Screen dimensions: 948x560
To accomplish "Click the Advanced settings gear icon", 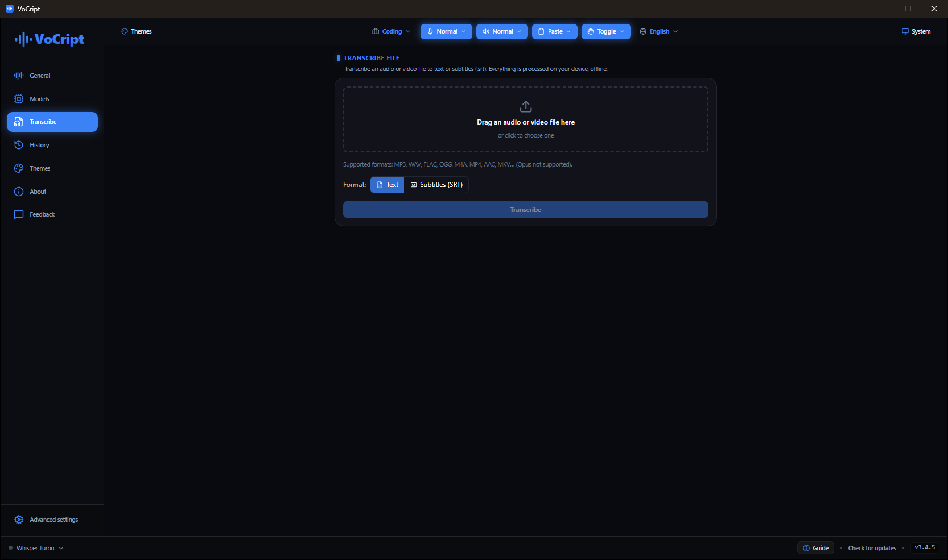I will click(19, 520).
